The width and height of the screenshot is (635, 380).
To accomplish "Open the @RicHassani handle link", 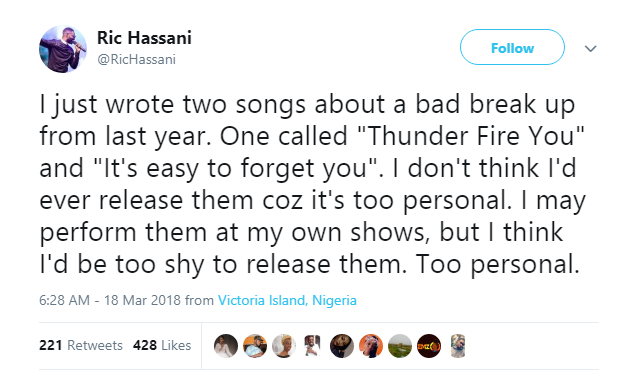I will coord(136,60).
